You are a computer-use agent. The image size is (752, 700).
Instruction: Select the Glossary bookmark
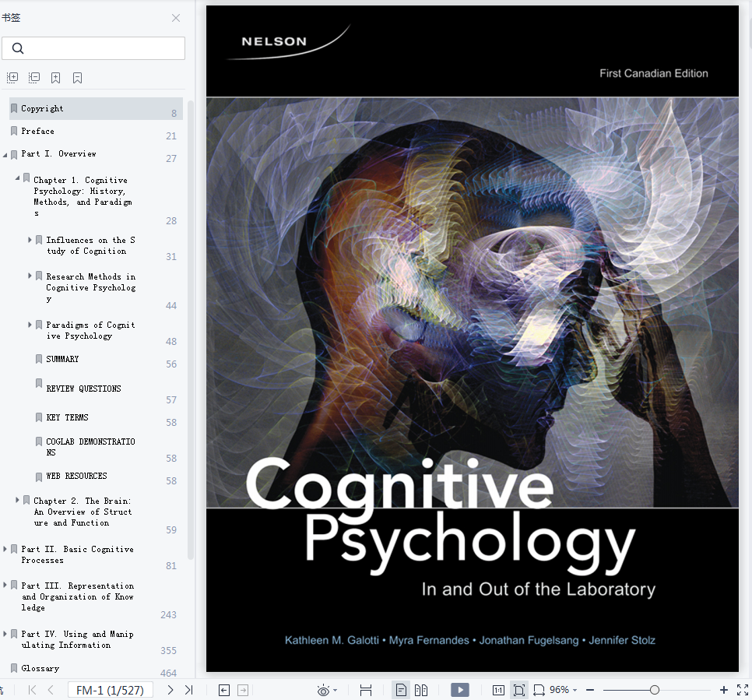click(40, 668)
